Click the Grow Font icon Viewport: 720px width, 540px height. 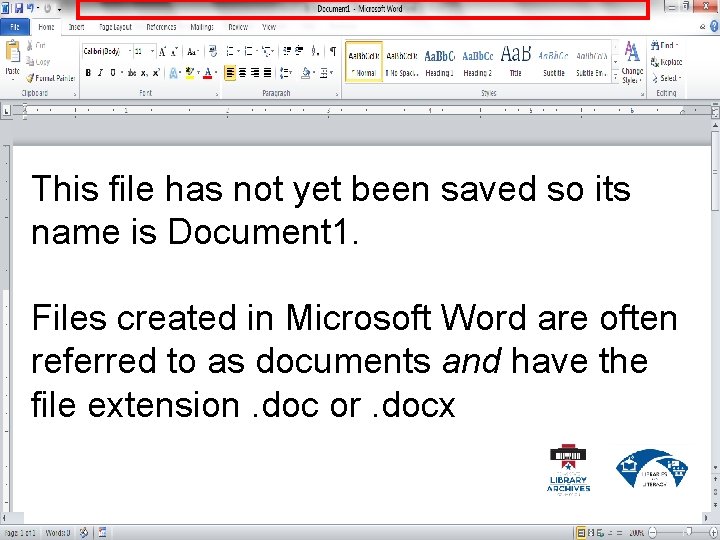(162, 51)
